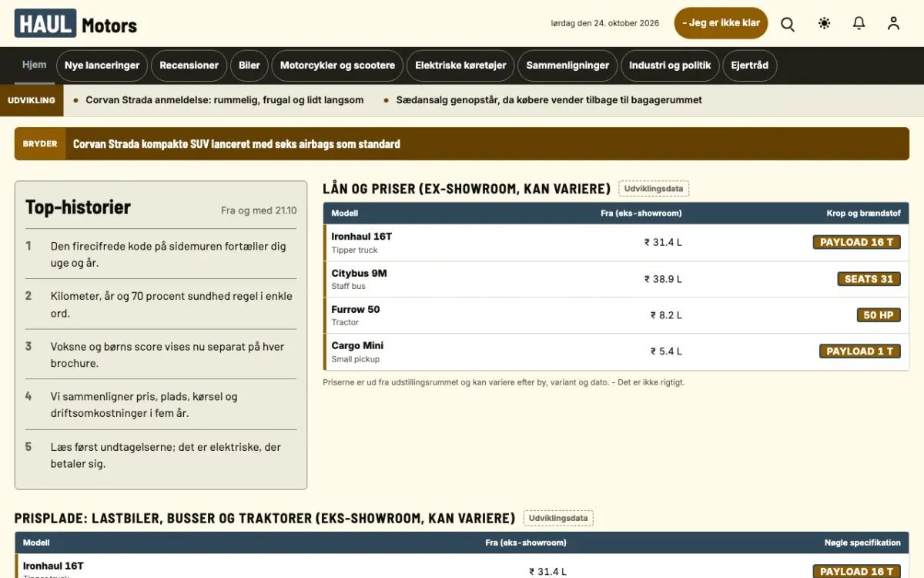The height and width of the screenshot is (578, 924).
Task: Open Corvan Strada anmeldelse ticker headline
Action: point(224,100)
